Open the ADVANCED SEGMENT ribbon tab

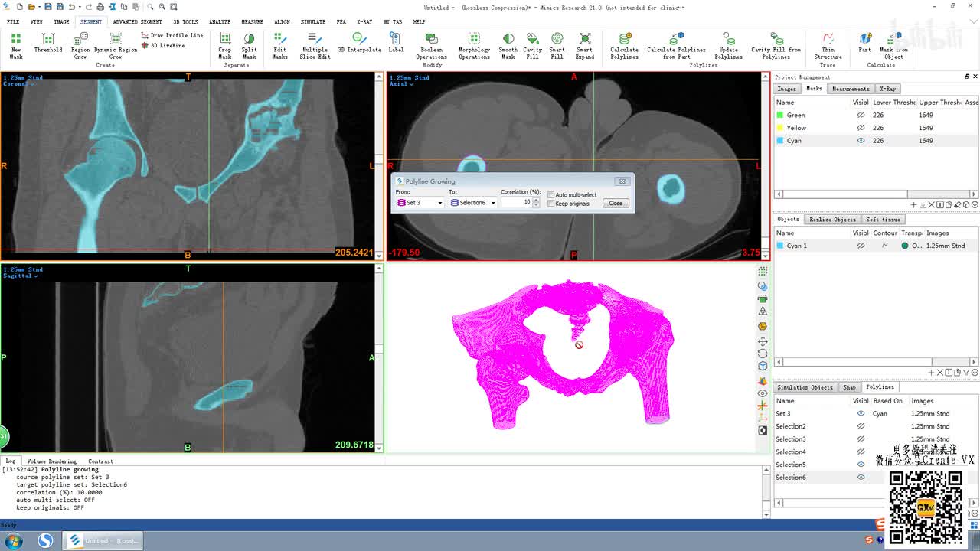tap(137, 22)
